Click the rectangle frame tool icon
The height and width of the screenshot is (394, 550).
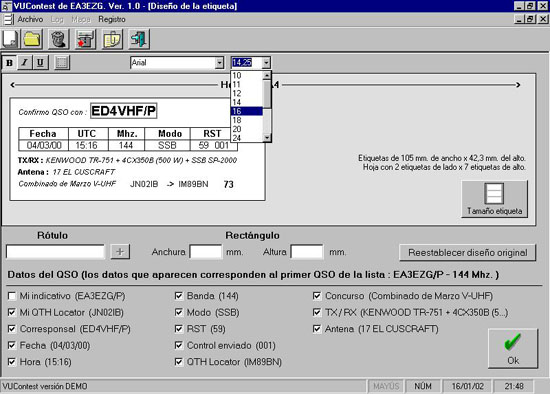point(62,63)
